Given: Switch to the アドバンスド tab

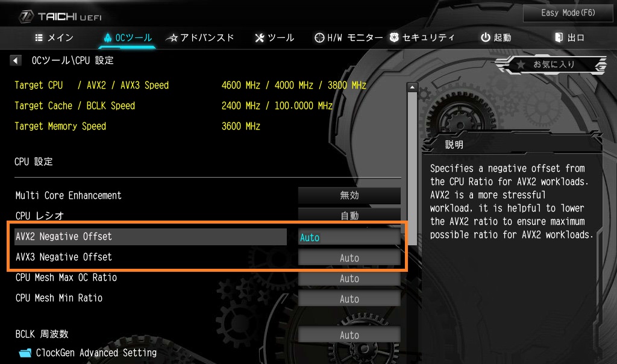Looking at the screenshot, I should tap(201, 37).
